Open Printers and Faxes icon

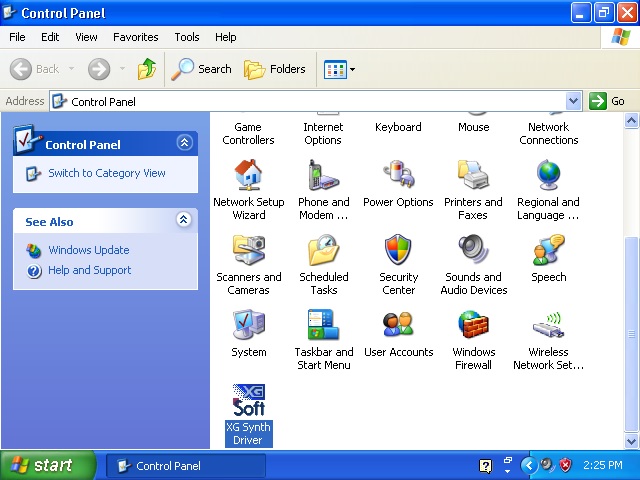point(473,176)
